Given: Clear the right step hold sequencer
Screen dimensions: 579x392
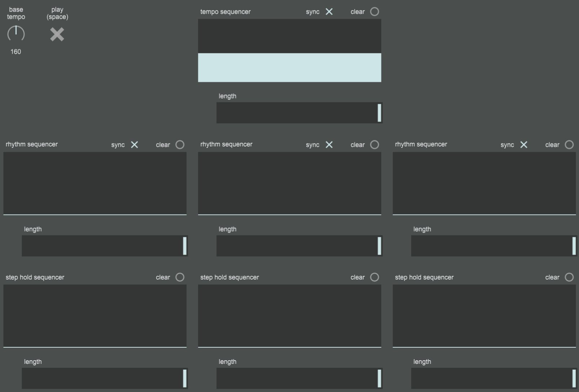Looking at the screenshot, I should click(569, 277).
